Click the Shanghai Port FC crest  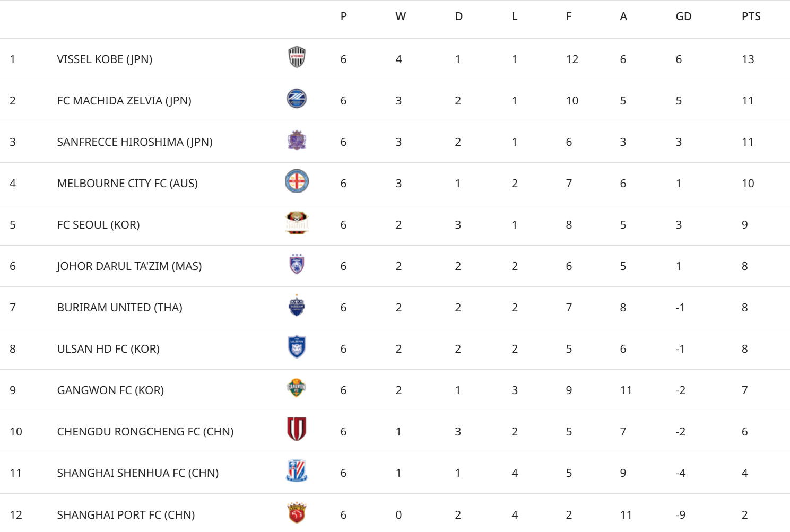click(x=297, y=513)
